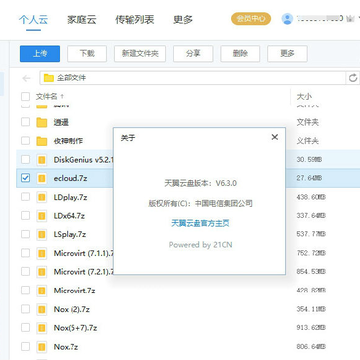
Task: Check the Nox (2).7z checkbox
Action: click(25, 309)
